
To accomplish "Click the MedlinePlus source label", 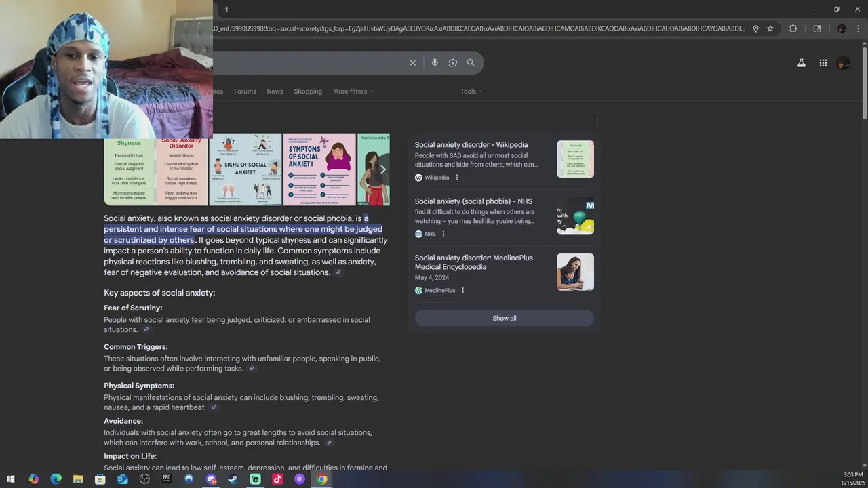I will 439,290.
